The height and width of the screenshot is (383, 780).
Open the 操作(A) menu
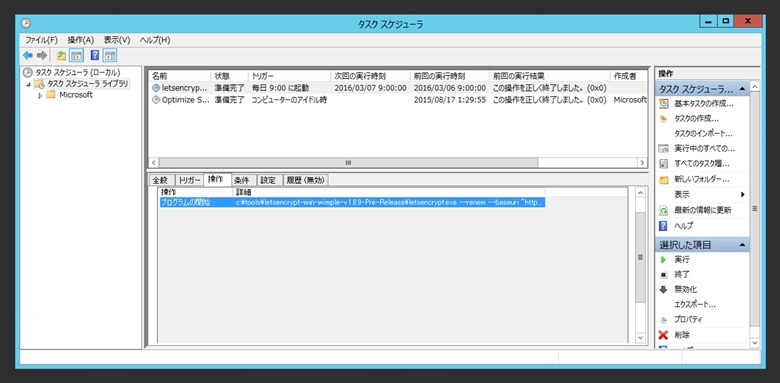click(x=81, y=40)
